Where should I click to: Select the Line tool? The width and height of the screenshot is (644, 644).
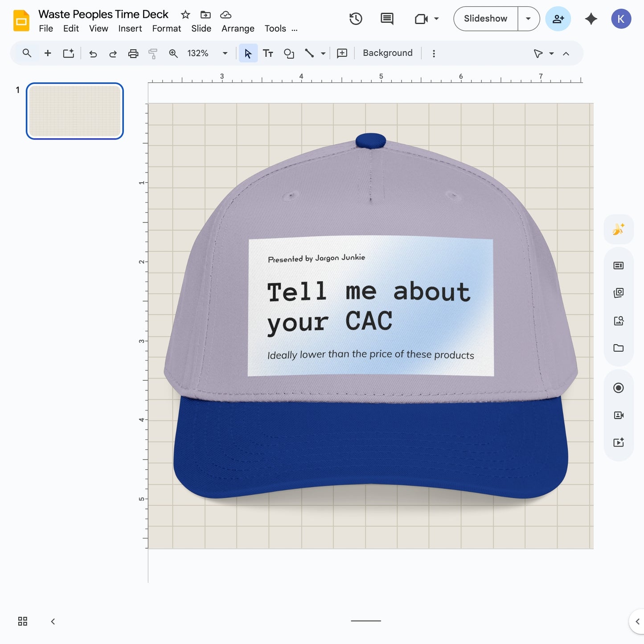tap(309, 53)
